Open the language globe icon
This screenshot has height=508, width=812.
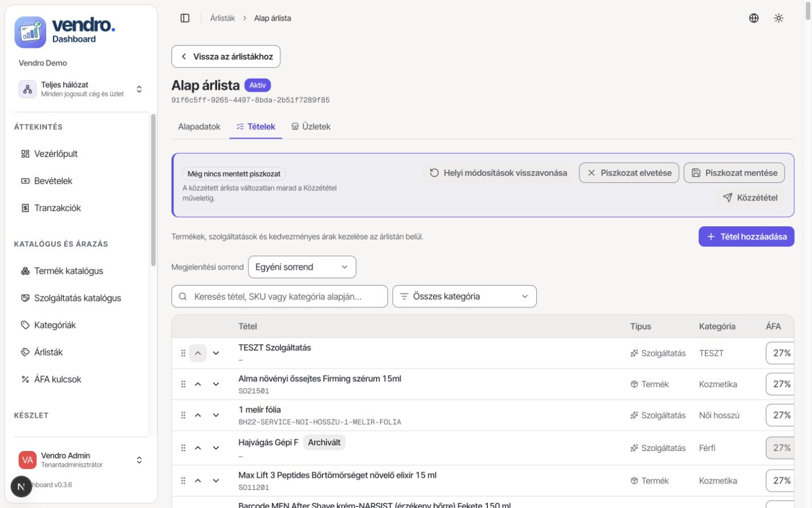click(x=753, y=18)
